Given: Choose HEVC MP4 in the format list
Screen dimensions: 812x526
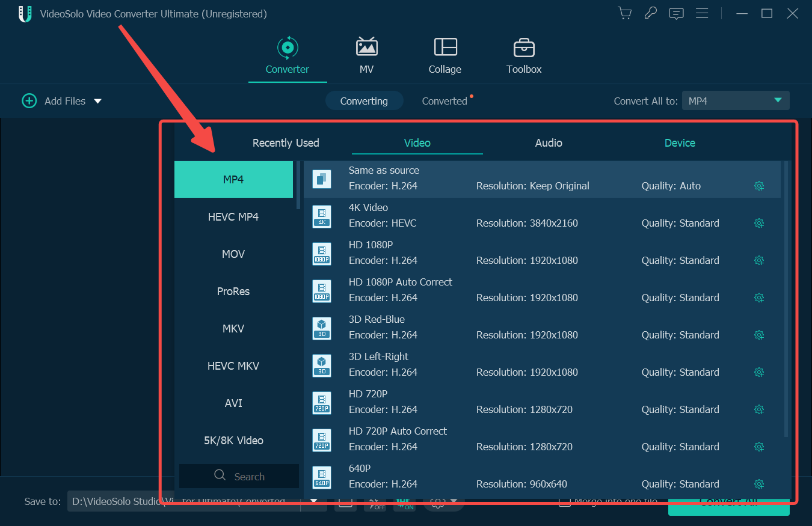Looking at the screenshot, I should 233,216.
